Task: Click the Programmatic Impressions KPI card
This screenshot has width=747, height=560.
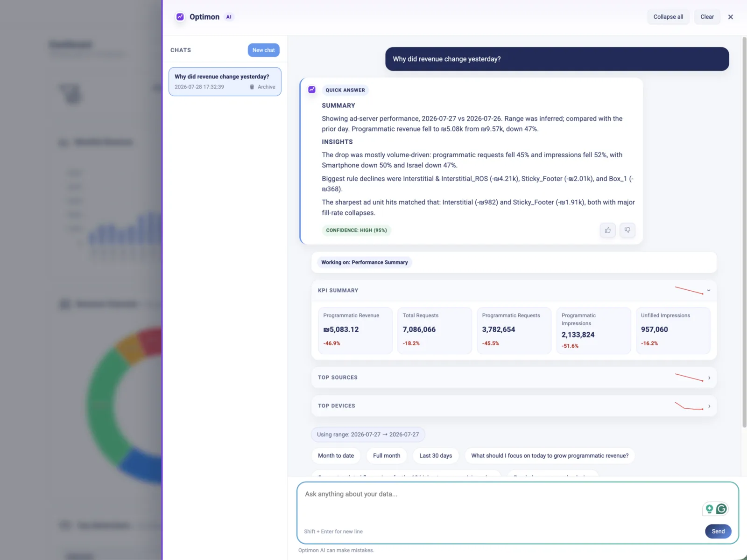Action: [593, 330]
